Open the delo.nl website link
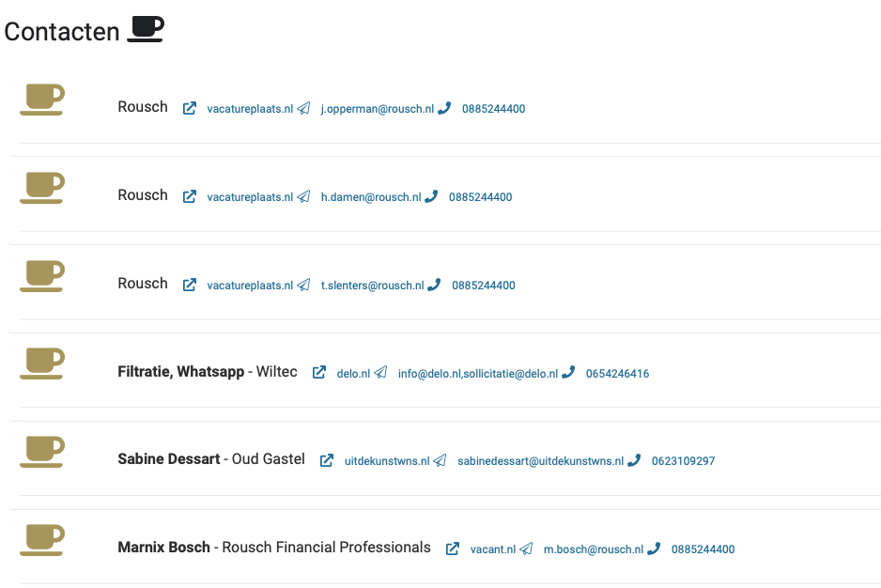The image size is (881, 588). click(353, 374)
